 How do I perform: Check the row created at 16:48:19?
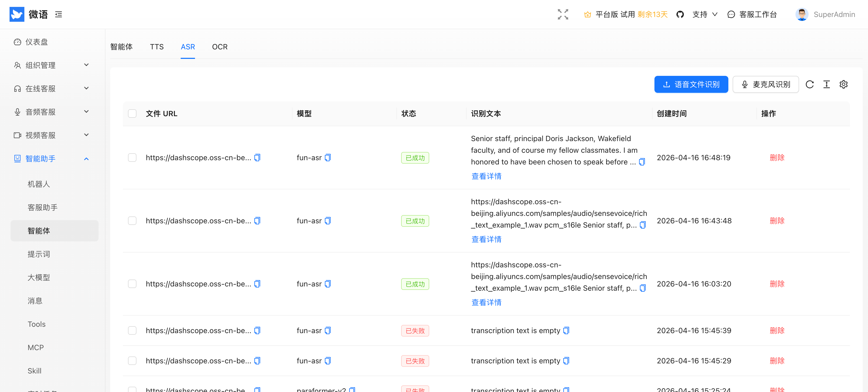point(132,158)
